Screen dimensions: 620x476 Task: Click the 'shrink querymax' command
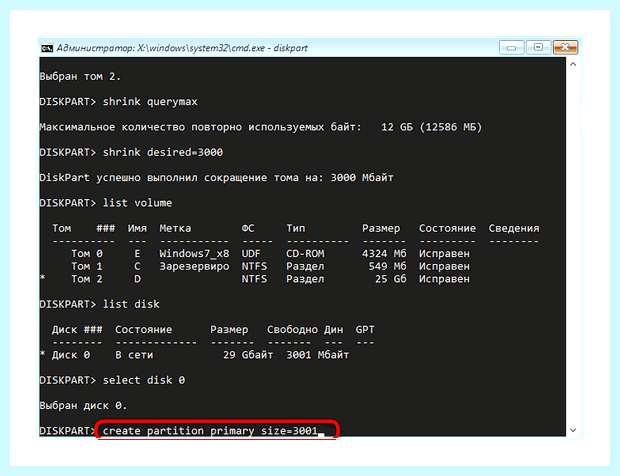(x=150, y=102)
